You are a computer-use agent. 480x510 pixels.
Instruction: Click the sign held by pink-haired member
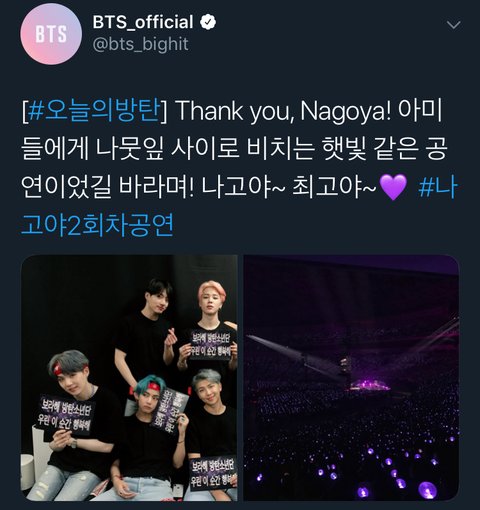click(209, 345)
